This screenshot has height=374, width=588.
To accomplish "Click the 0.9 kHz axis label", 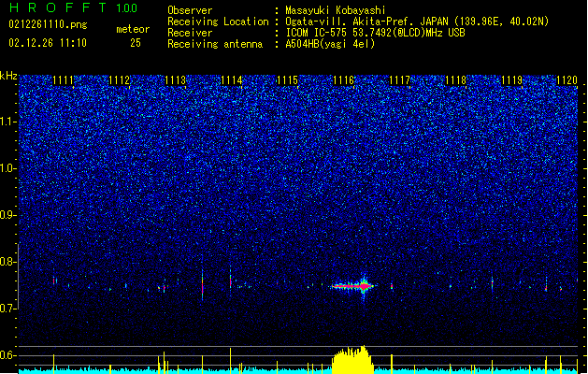I will pyautogui.click(x=8, y=215).
